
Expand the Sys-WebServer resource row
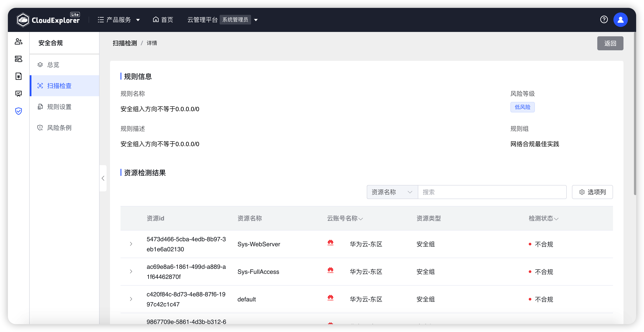pyautogui.click(x=131, y=244)
